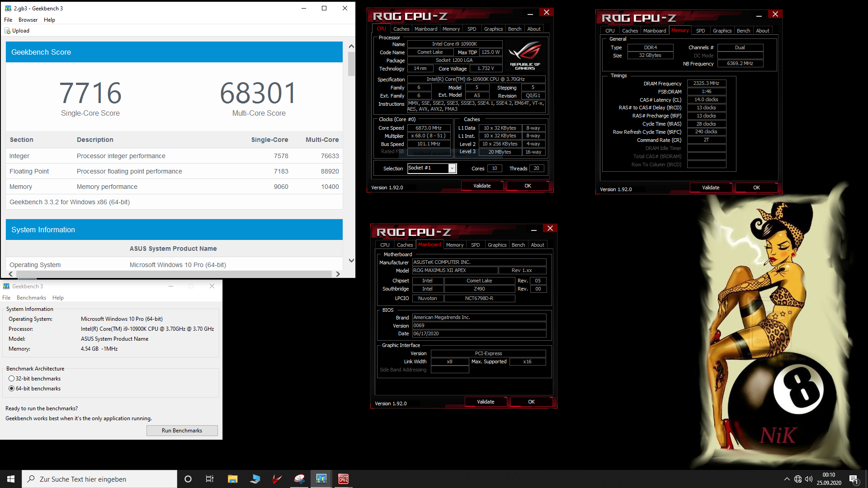
Task: Click OK in CPU-Z Memory window
Action: 756,188
